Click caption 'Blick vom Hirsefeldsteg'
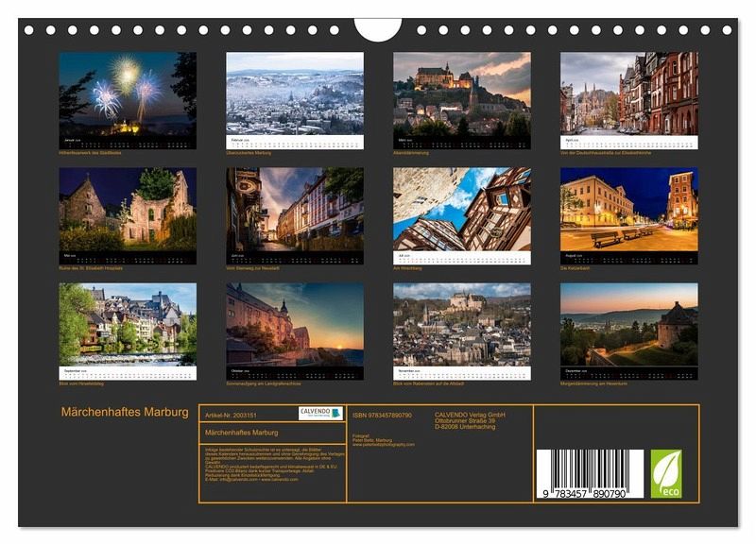Viewport: 756px width, 545px height. 81,383
